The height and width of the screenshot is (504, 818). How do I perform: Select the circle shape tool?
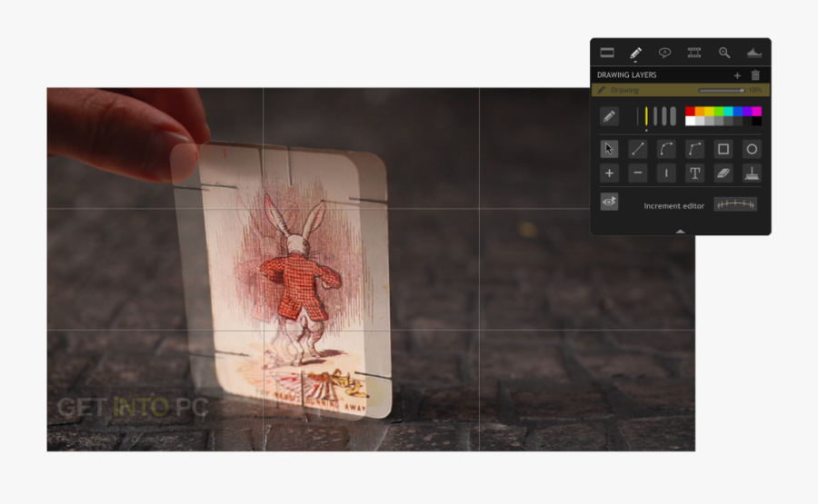point(752,149)
